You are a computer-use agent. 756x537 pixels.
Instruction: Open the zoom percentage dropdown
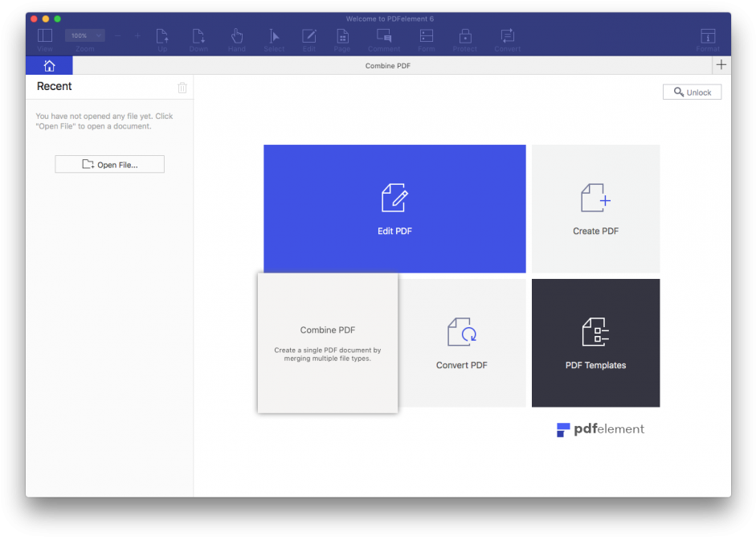click(84, 35)
